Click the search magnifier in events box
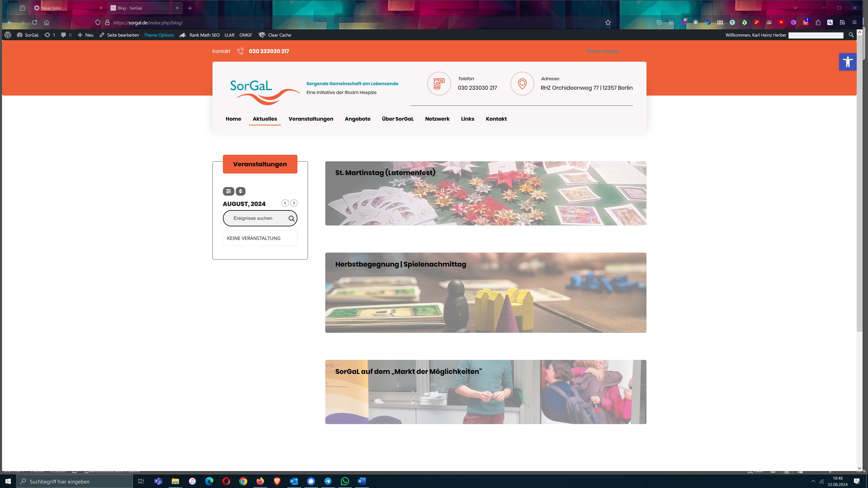Image resolution: width=868 pixels, height=488 pixels. point(291,218)
